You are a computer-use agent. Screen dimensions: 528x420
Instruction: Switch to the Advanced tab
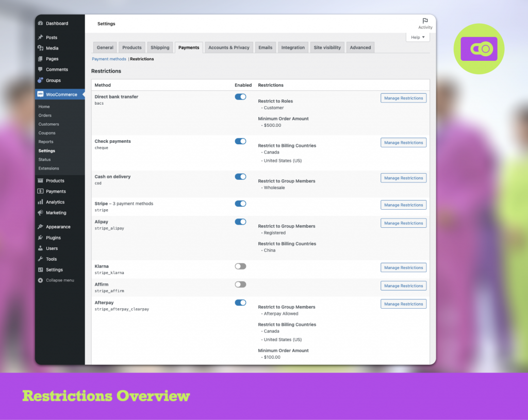click(360, 47)
